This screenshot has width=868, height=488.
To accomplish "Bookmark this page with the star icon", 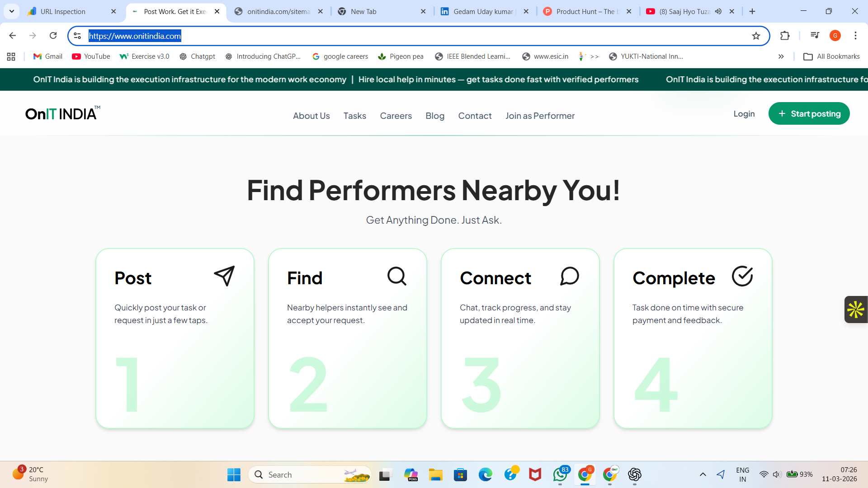I will click(x=756, y=36).
